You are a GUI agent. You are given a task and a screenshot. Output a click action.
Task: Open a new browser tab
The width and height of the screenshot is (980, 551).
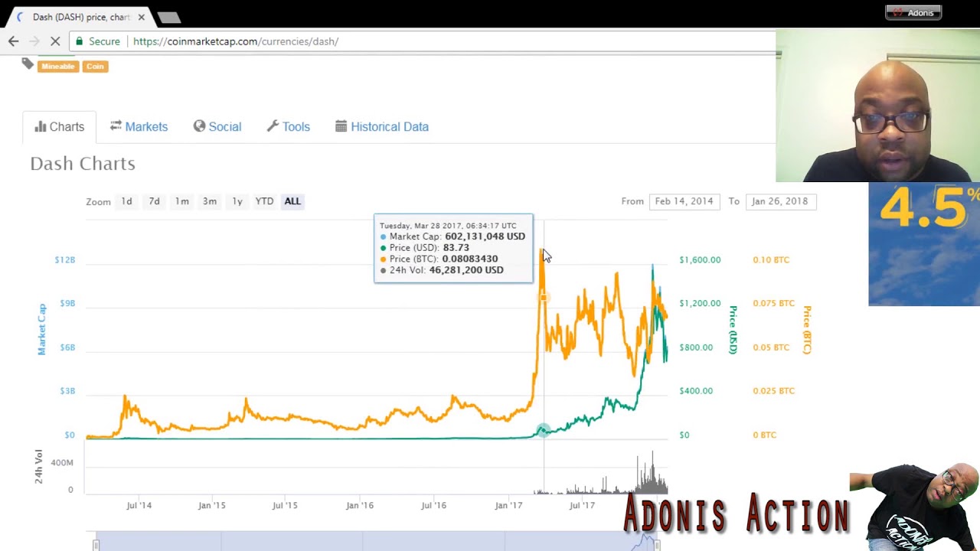[x=168, y=17]
